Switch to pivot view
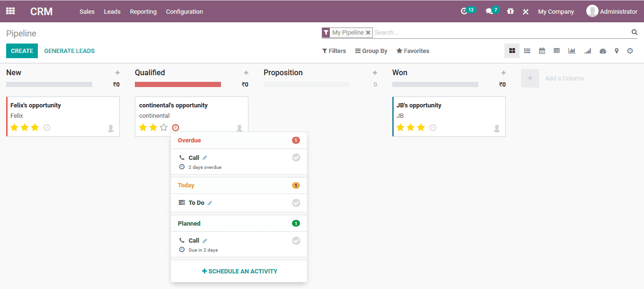This screenshot has width=644, height=289. point(556,51)
